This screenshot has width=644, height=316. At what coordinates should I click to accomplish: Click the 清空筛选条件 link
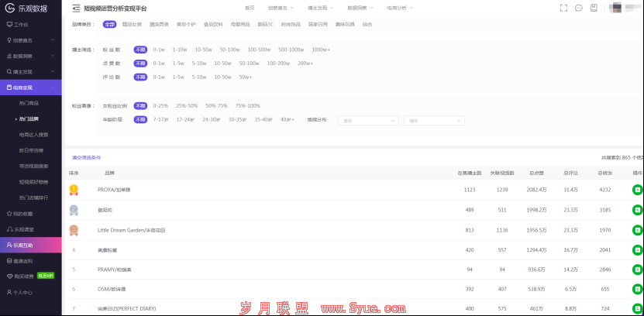click(86, 157)
